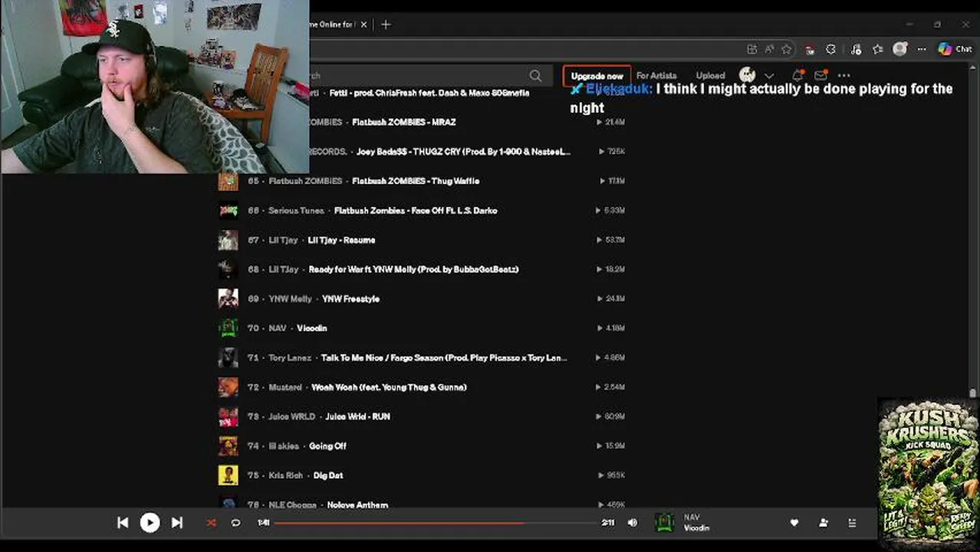This screenshot has width=980, height=552.
Task: Click artwork thumbnail for track 75 Kris Rich
Action: (x=228, y=475)
